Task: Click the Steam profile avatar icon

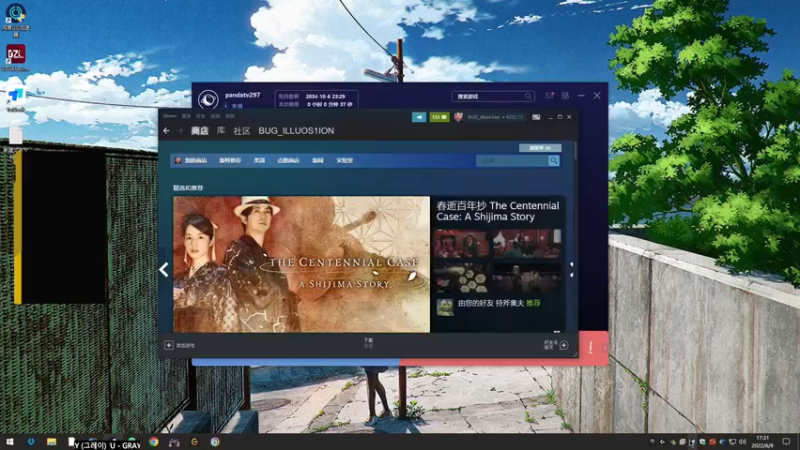Action: [458, 117]
